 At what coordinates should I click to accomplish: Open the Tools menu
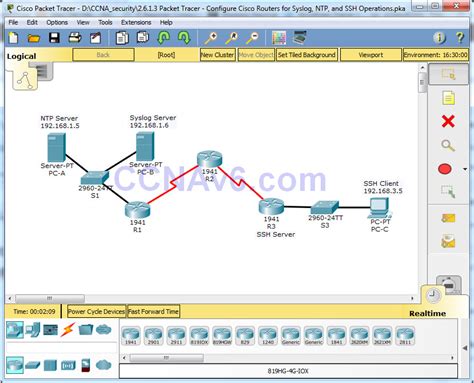(105, 22)
